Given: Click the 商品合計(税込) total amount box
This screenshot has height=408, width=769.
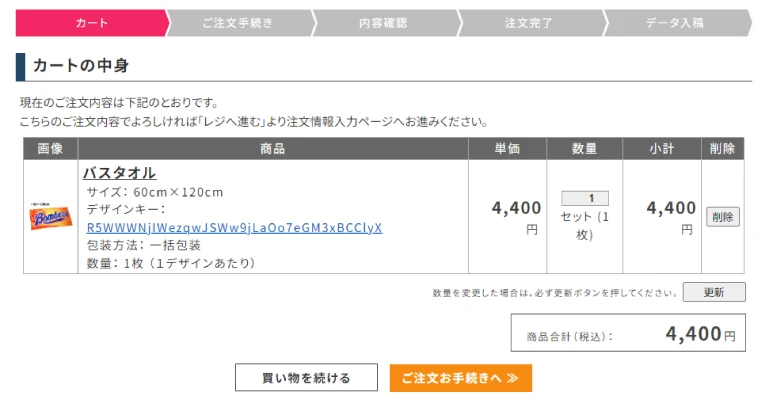Looking at the screenshot, I should pos(630,334).
